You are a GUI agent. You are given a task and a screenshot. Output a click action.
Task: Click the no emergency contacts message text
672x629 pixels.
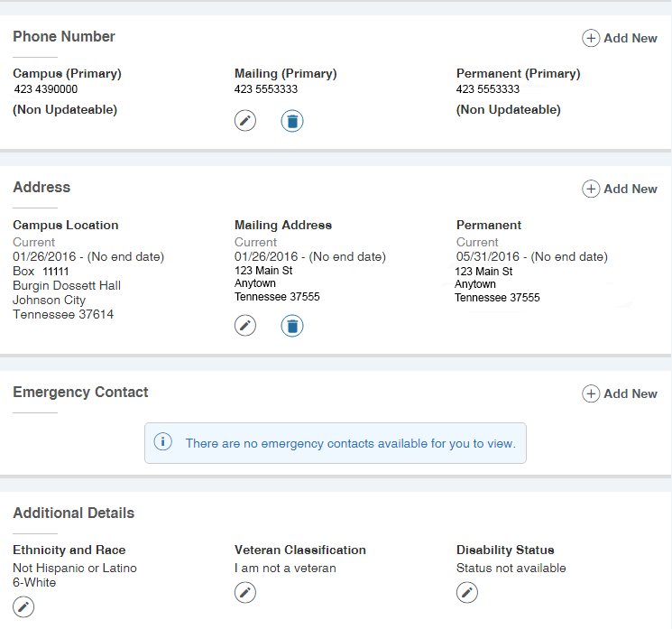point(350,443)
